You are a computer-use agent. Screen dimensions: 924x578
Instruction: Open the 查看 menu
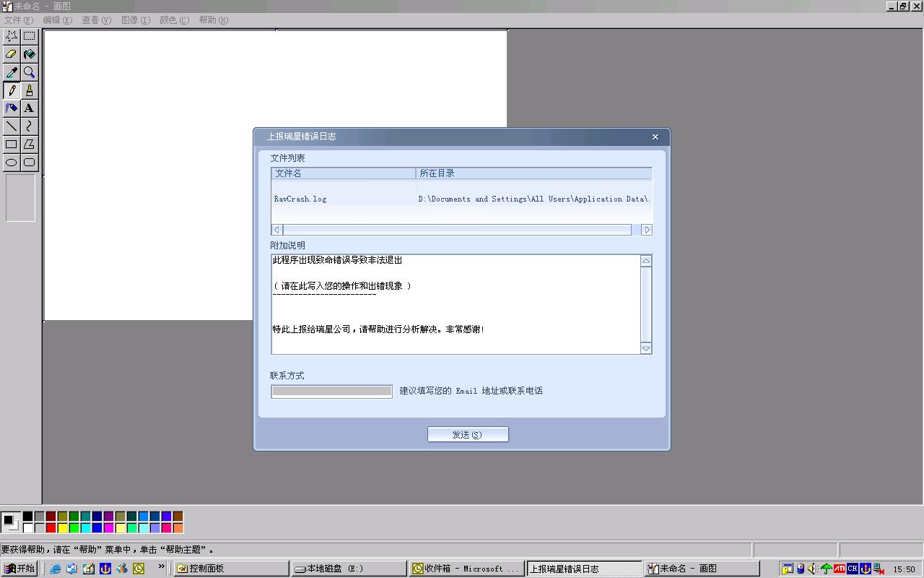pyautogui.click(x=97, y=20)
